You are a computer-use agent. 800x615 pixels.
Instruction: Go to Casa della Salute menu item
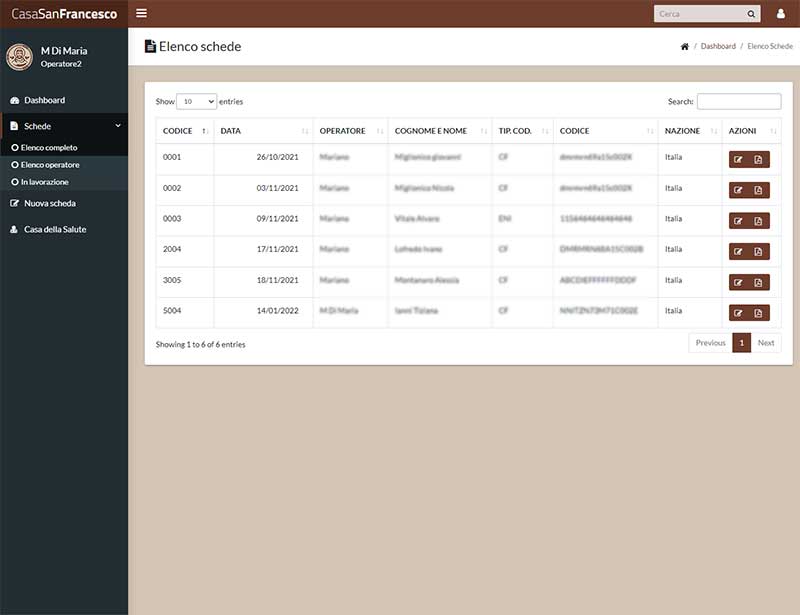tap(55, 229)
